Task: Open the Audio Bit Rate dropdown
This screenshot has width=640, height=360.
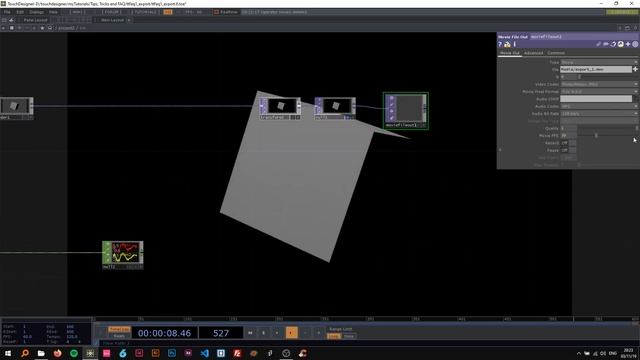Action: (599, 113)
